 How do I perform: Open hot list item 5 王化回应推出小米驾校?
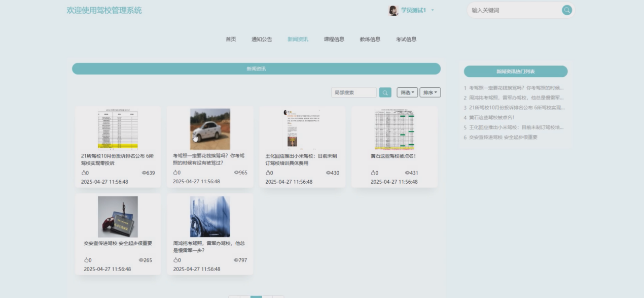click(x=514, y=127)
